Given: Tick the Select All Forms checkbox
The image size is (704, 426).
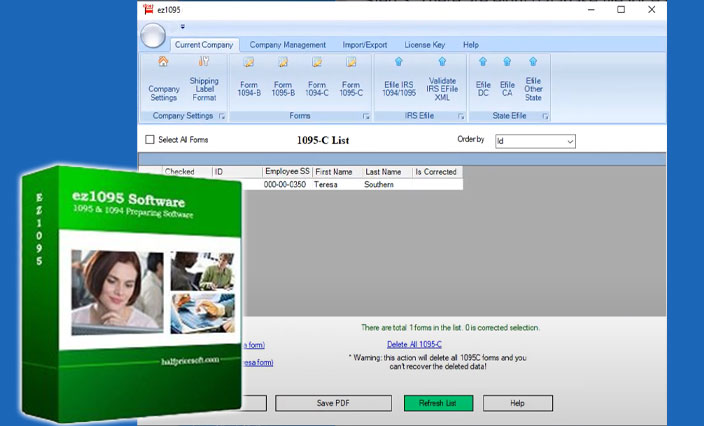Looking at the screenshot, I should [150, 140].
